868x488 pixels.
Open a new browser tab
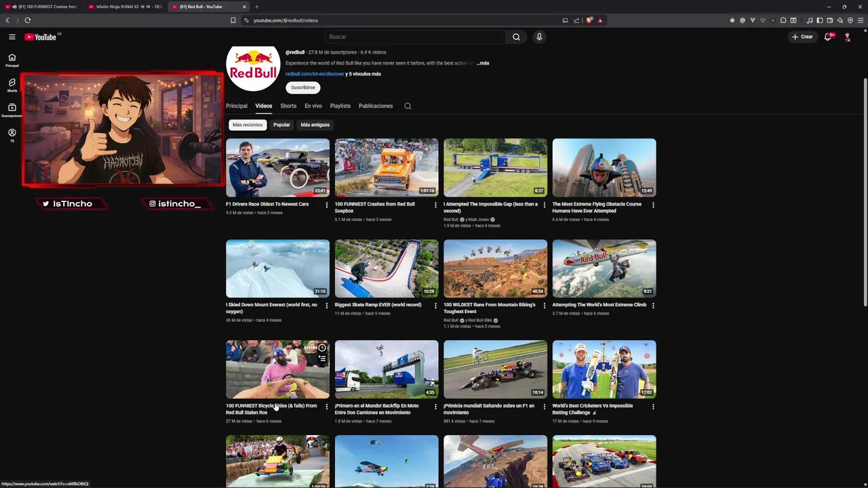click(x=256, y=7)
